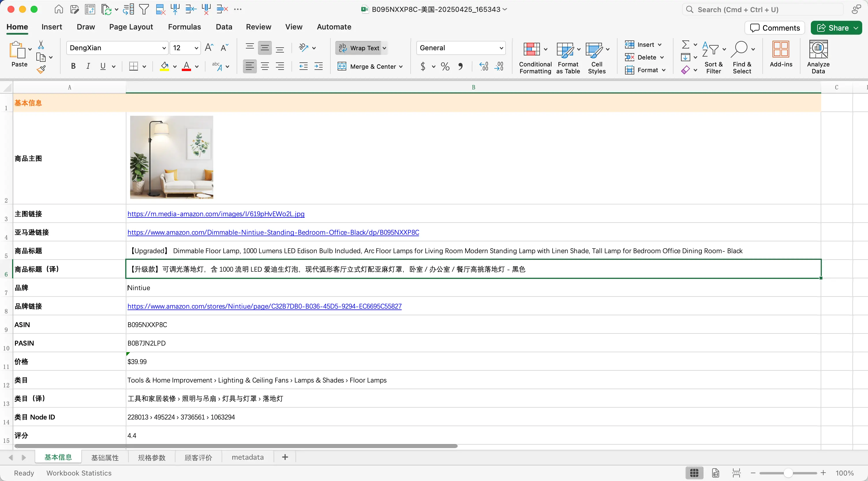Open the font name DengXian dropdown
The image size is (868, 481).
(164, 48)
